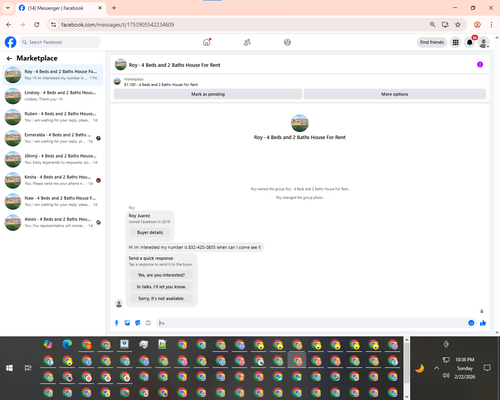Image resolution: width=500 pixels, height=400 pixels.
Task: Open the account profile dropdown
Action: [x=484, y=42]
